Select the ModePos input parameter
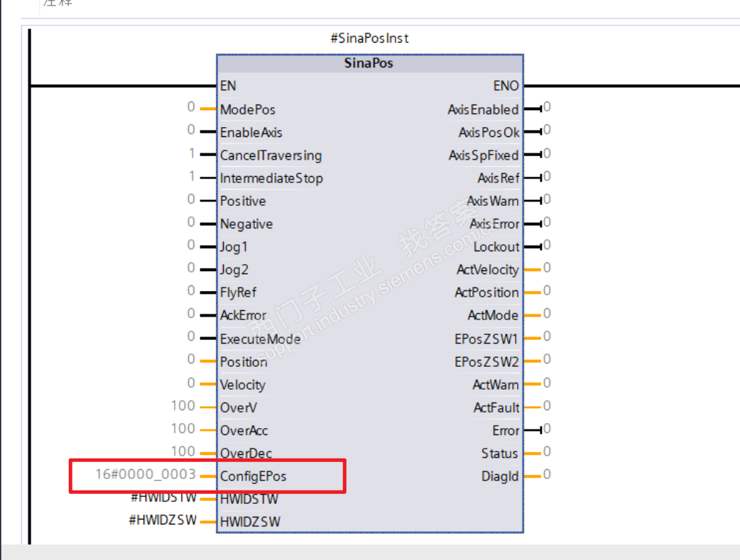 click(x=248, y=109)
